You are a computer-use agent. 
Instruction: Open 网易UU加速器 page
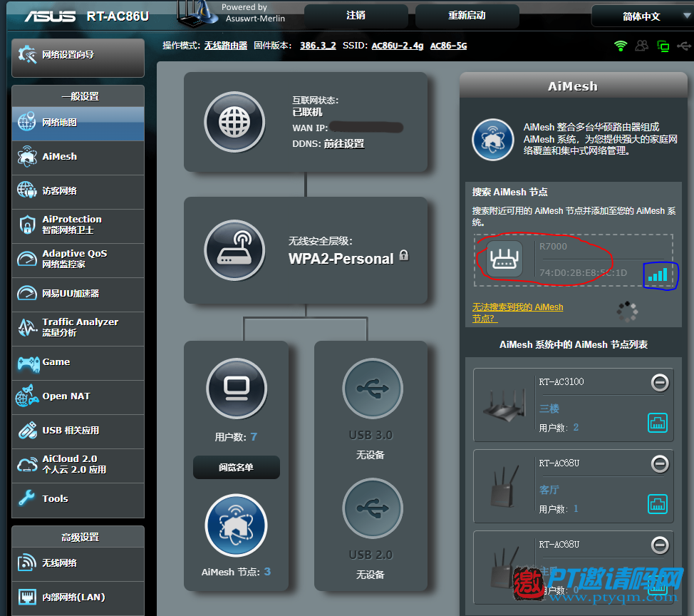[78, 294]
